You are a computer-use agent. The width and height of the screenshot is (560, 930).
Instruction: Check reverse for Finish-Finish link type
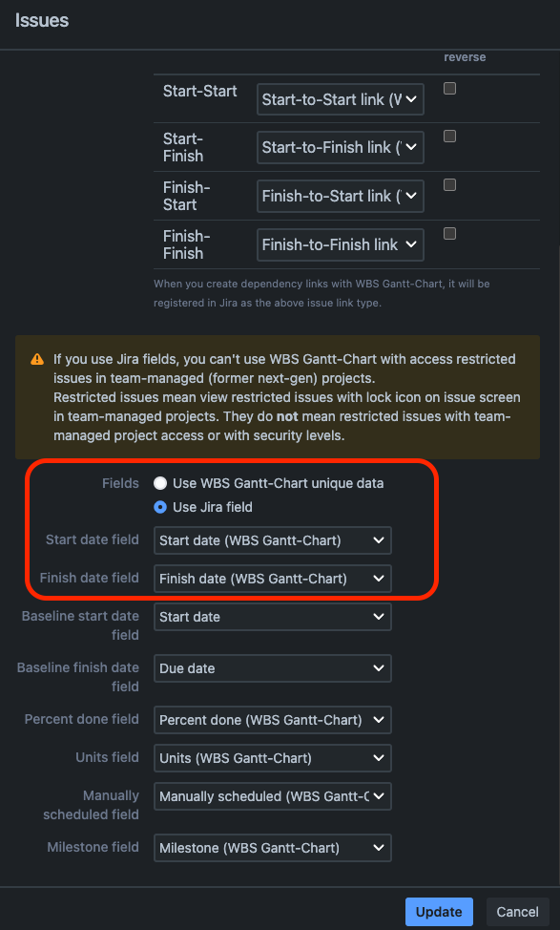(449, 233)
